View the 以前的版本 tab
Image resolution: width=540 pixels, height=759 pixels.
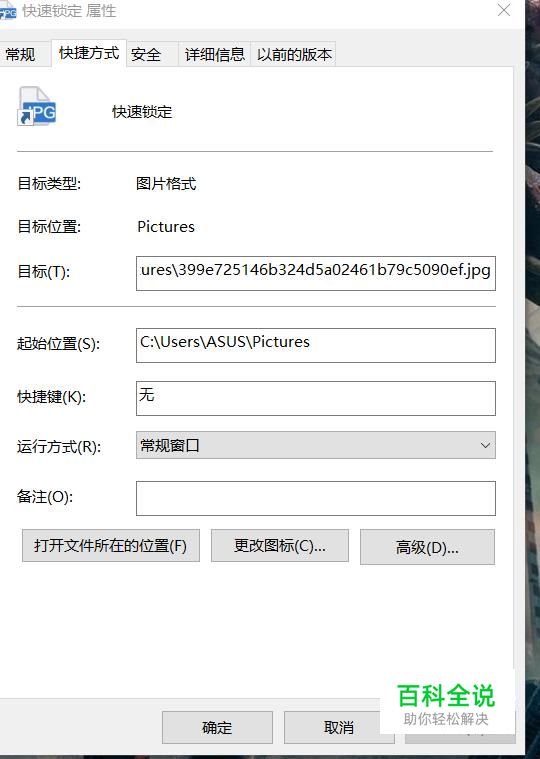tap(293, 54)
